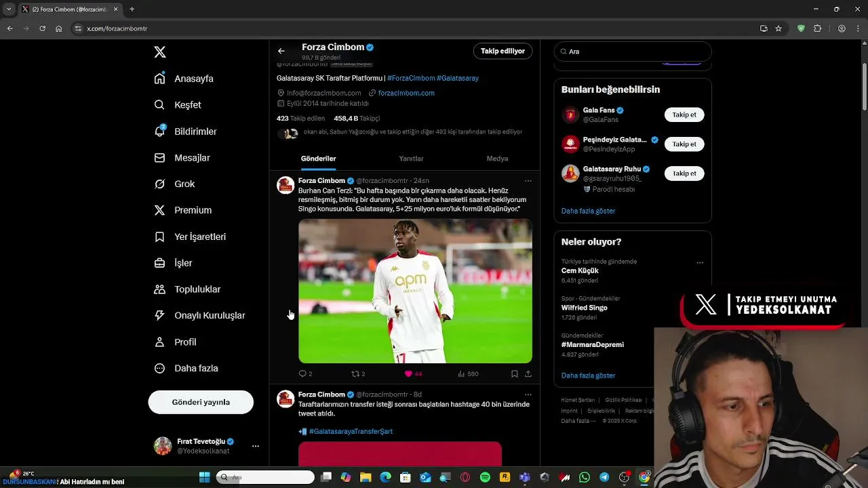Click Daha fazla göster under suggestions
The image size is (868, 488).
pos(588,211)
